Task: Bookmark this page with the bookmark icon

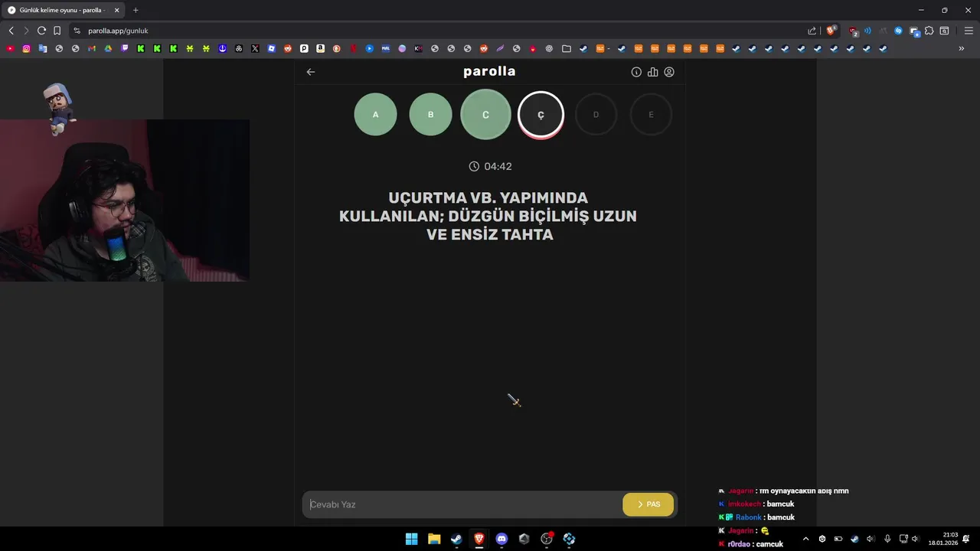Action: pyautogui.click(x=57, y=31)
